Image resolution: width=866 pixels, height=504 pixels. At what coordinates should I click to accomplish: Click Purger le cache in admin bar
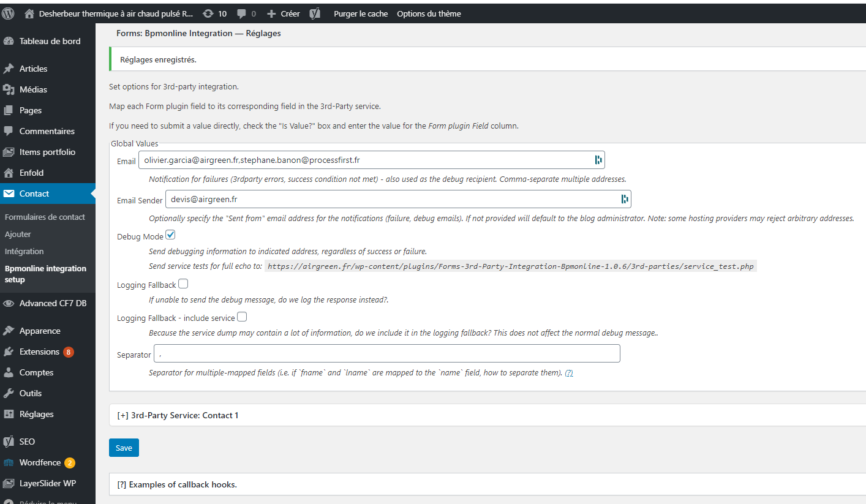click(x=361, y=13)
